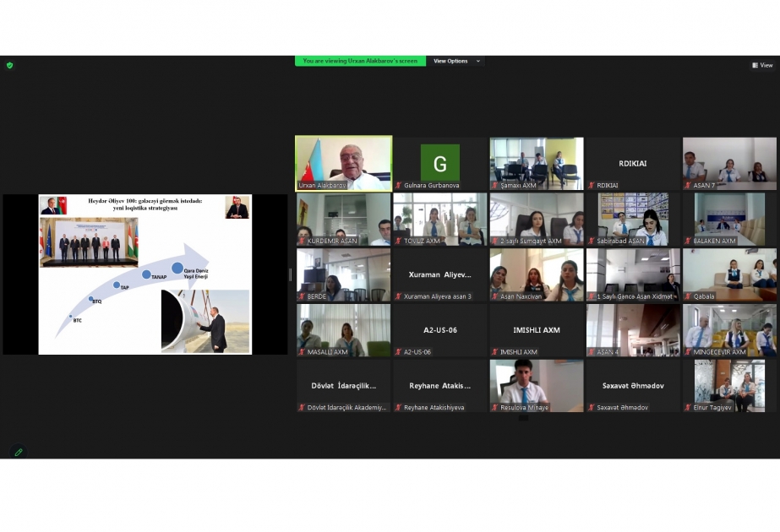The image size is (780, 532).
Task: Click muted mic icon on Gulnara Gurbanova tile
Action: click(x=399, y=185)
